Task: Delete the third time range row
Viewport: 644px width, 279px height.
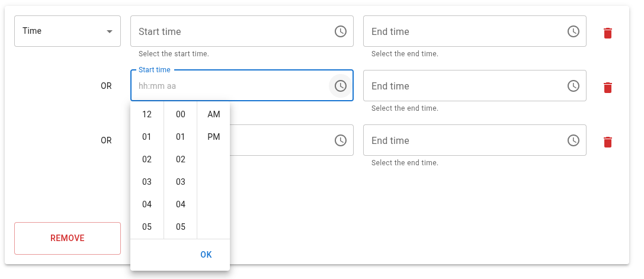Action: [607, 142]
